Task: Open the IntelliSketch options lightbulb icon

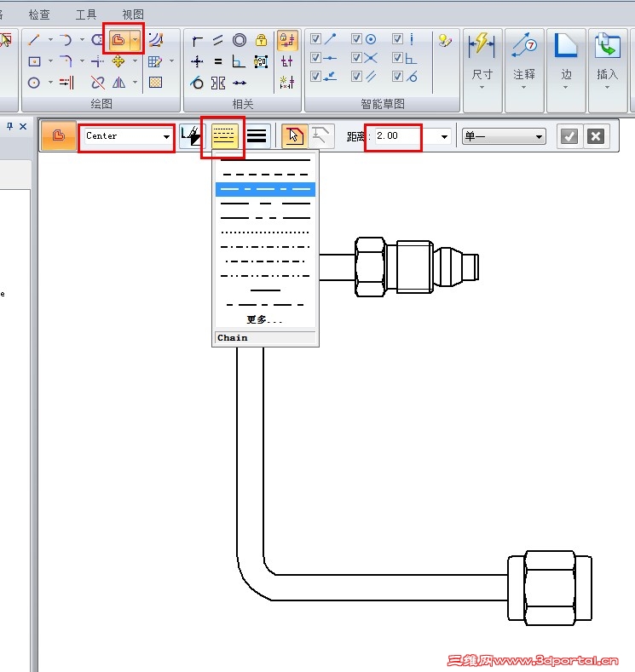Action: 445,40
